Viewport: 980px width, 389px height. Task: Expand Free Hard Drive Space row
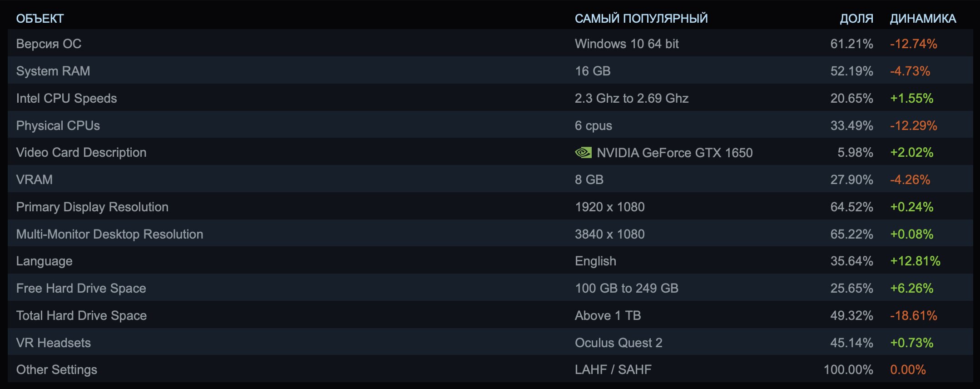490,288
